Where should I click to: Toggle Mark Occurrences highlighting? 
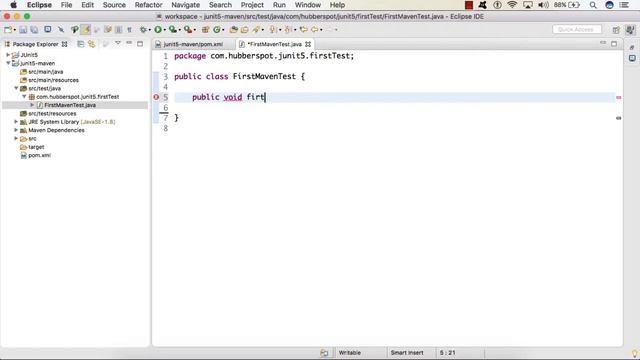pos(86,29)
